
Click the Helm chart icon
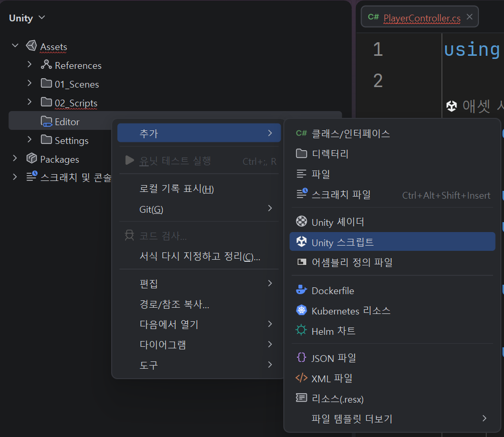301,330
